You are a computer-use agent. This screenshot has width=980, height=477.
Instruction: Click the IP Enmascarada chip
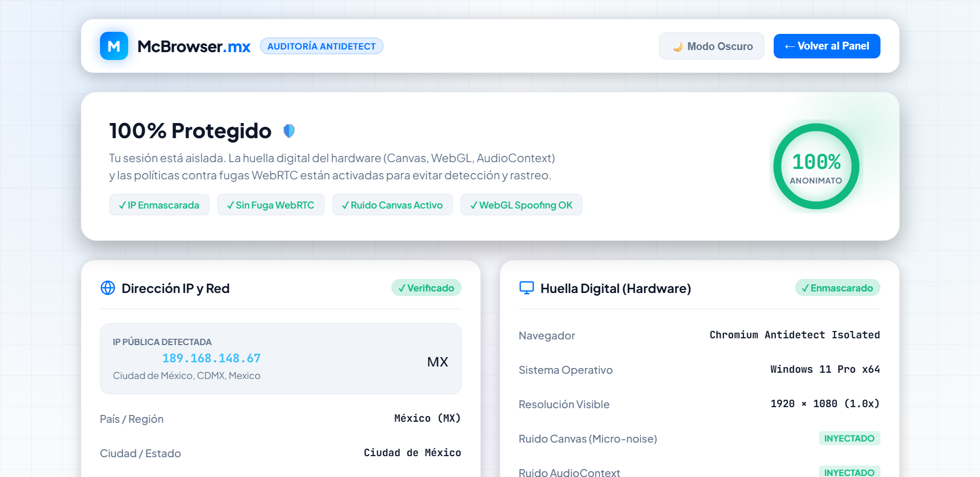(x=159, y=205)
